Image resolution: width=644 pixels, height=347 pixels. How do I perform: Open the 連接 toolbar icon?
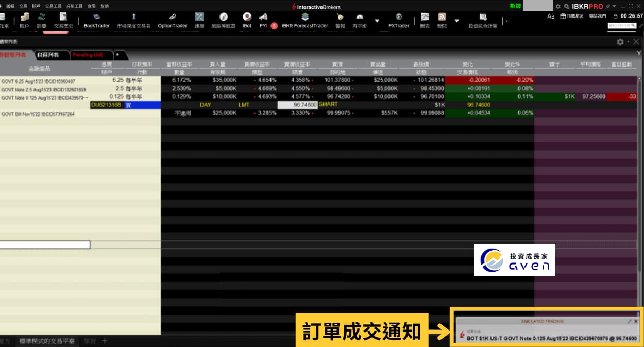click(x=199, y=20)
